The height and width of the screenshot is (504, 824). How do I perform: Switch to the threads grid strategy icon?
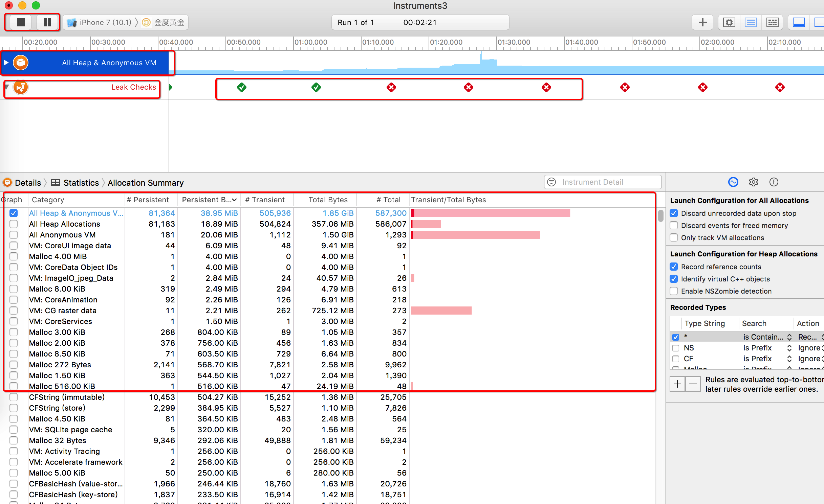coord(772,22)
